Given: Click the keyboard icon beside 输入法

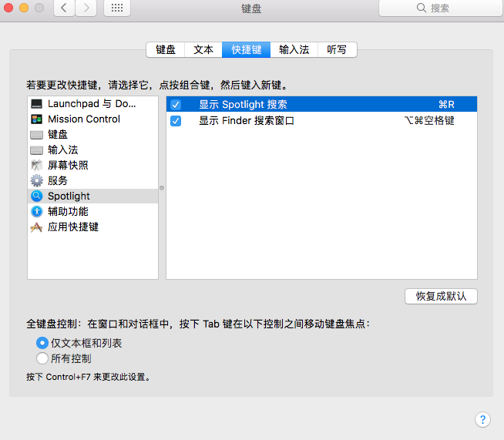Looking at the screenshot, I should click(x=36, y=150).
